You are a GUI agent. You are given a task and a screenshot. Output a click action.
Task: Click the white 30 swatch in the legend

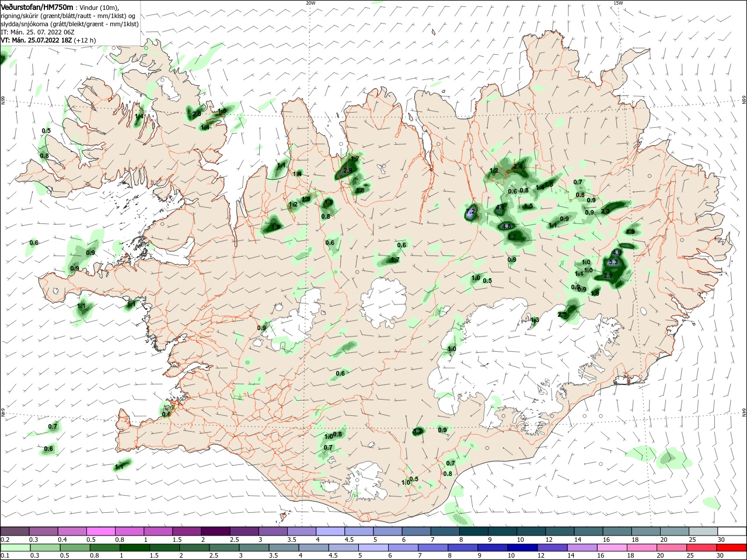tap(731, 531)
